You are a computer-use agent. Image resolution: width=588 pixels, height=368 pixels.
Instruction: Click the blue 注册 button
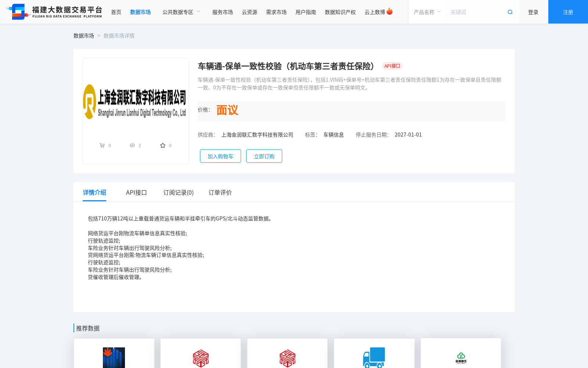click(568, 12)
